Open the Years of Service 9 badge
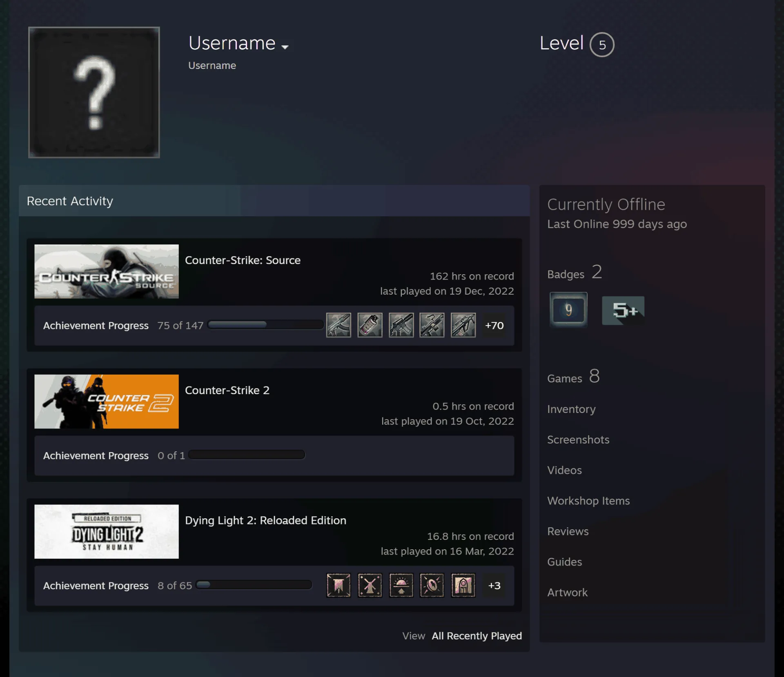The width and height of the screenshot is (784, 677). (x=568, y=310)
